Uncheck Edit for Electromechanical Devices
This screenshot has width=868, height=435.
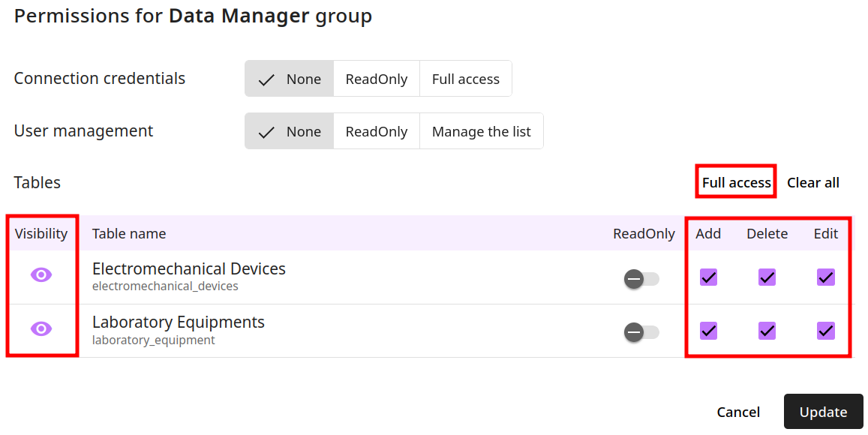[826, 277]
